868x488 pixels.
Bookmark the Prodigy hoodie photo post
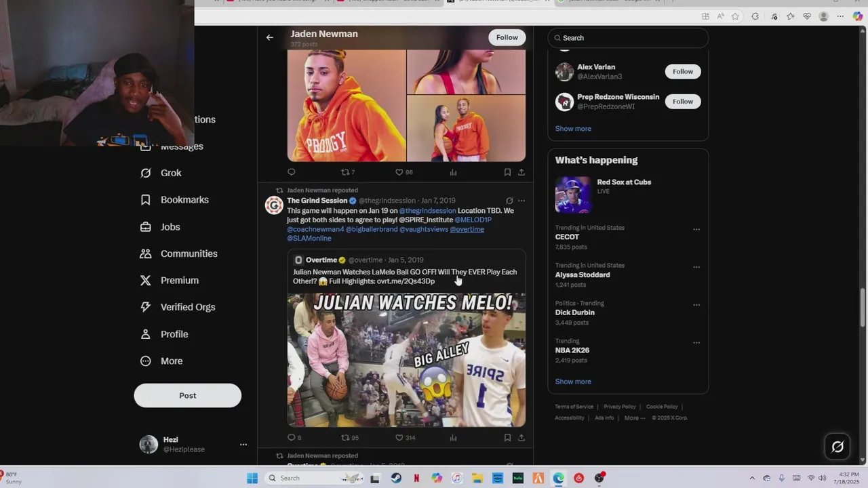507,172
